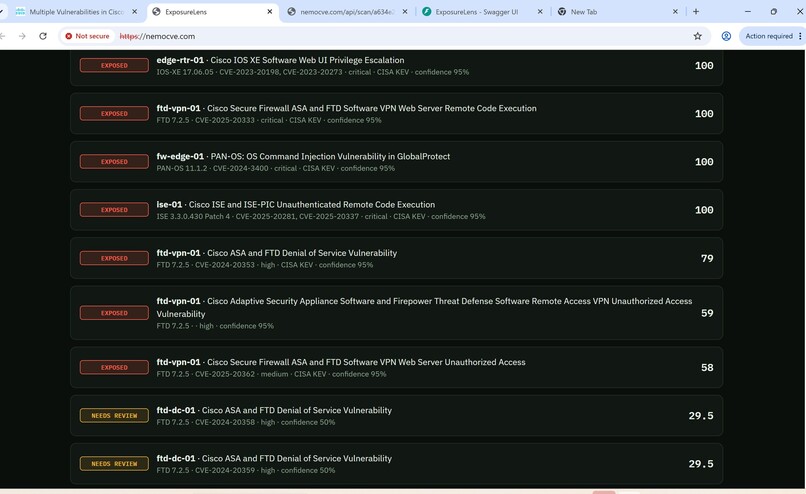Click the Not secure warning badge
Image resolution: width=806 pixels, height=494 pixels.
pos(87,36)
